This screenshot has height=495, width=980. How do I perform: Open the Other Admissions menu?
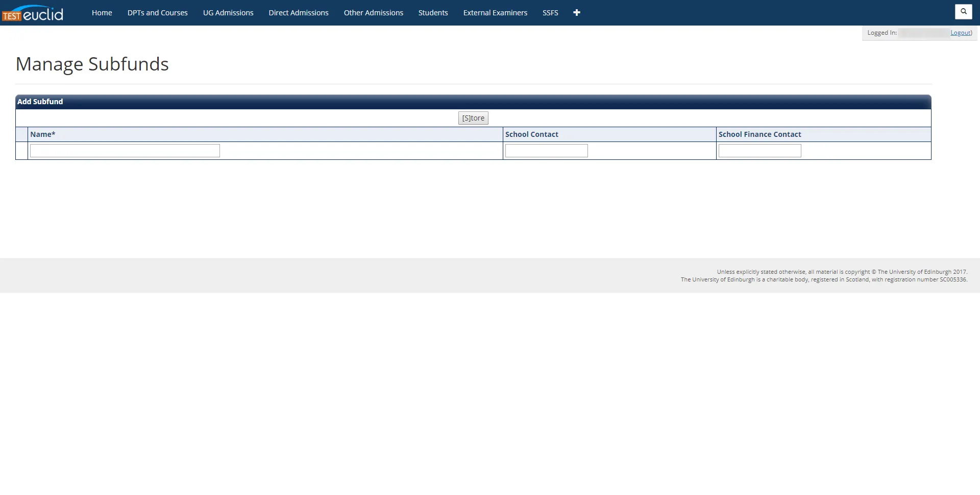point(373,12)
